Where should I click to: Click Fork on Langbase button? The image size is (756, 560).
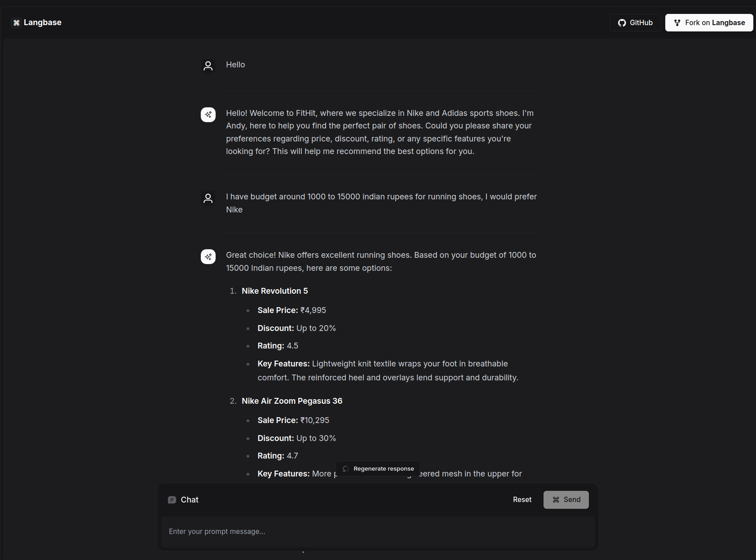[709, 22]
